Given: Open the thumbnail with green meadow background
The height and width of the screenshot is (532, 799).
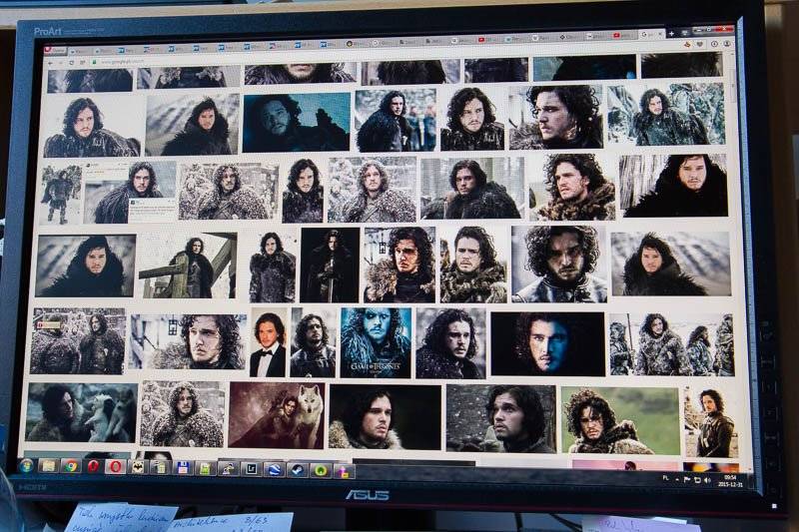Looking at the screenshot, I should 620,420.
